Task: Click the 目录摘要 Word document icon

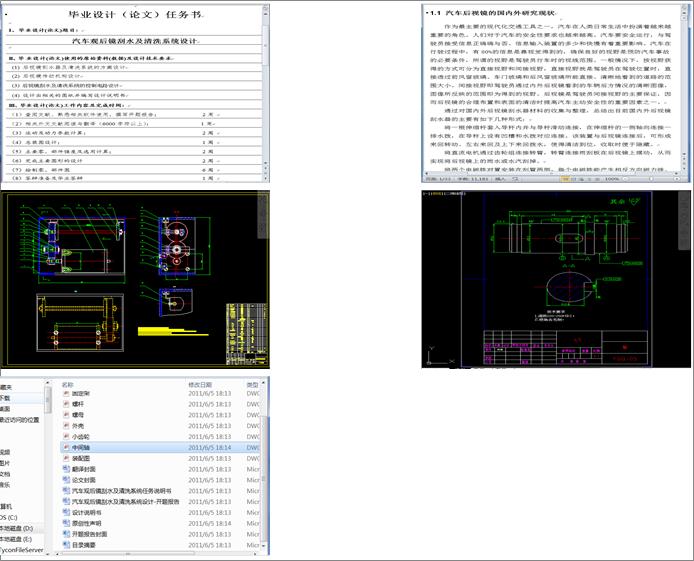Action: (66, 545)
